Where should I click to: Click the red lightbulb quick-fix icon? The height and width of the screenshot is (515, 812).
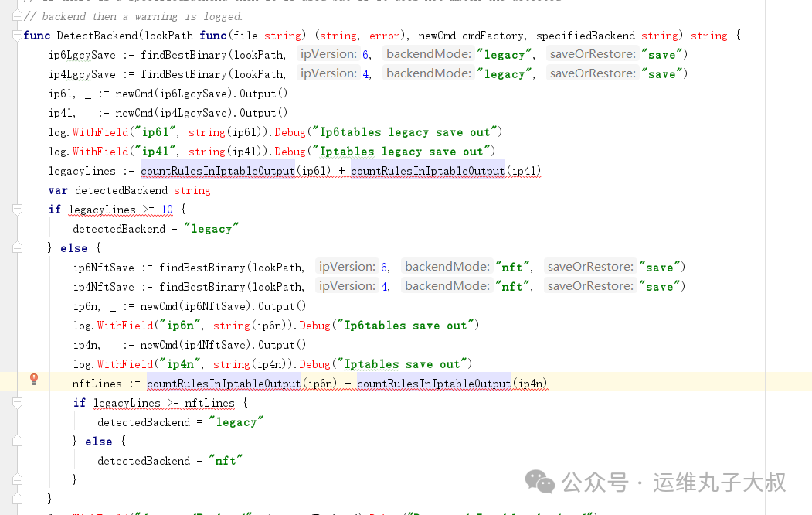point(34,379)
